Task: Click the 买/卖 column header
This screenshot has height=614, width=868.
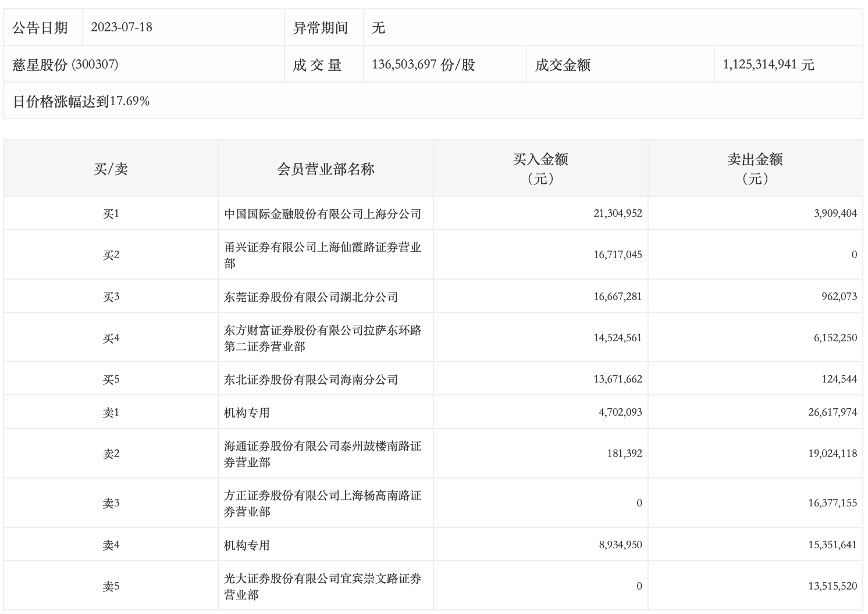Action: (111, 169)
